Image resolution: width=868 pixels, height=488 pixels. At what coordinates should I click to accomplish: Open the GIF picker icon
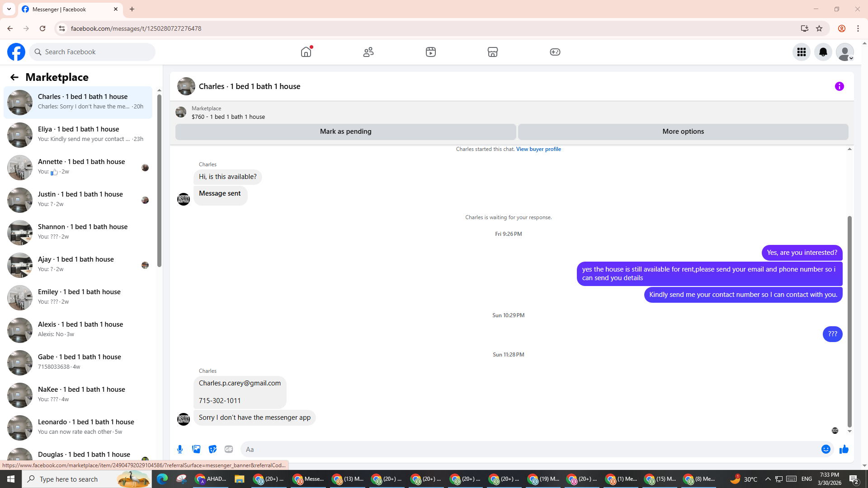pos(229,449)
